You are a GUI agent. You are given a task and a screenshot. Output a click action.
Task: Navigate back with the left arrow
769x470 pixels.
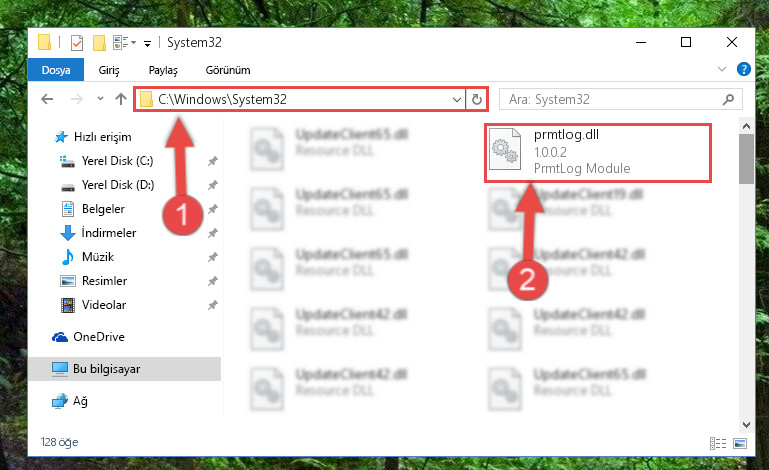point(47,99)
